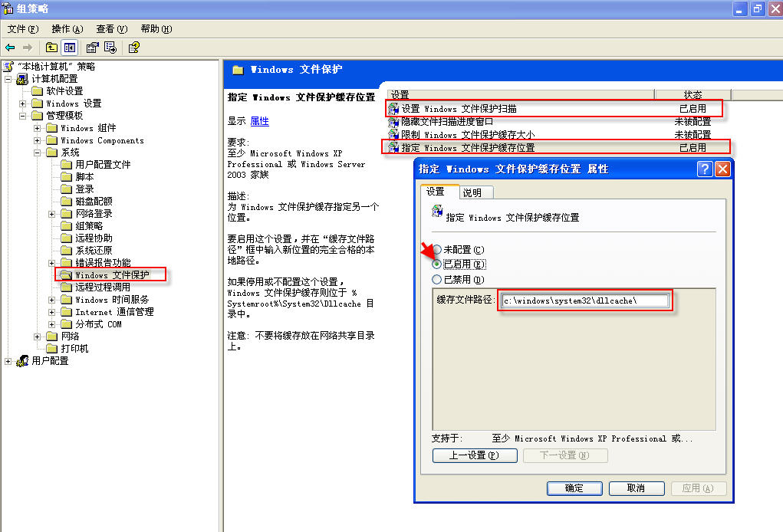The height and width of the screenshot is (532, 783).
Task: Click the folder icon of 系统还原
Action: [x=67, y=250]
